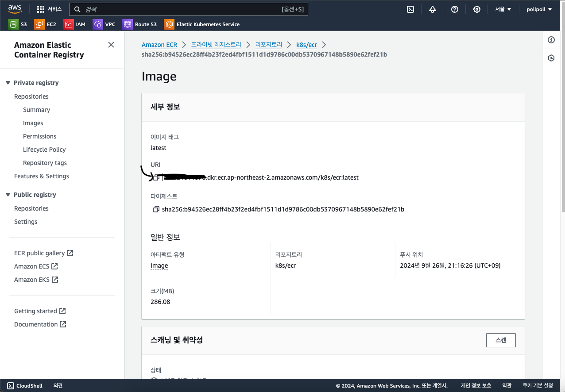Open the ECR public gallery link

pyautogui.click(x=43, y=253)
